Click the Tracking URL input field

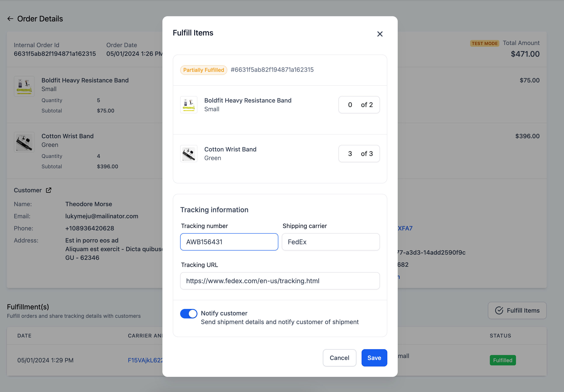tap(280, 281)
